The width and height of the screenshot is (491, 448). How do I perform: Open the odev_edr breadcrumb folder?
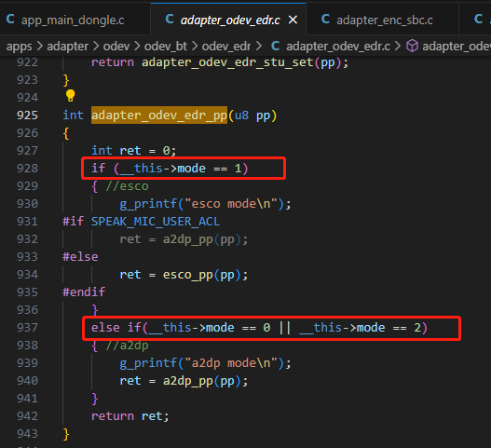[x=226, y=47]
